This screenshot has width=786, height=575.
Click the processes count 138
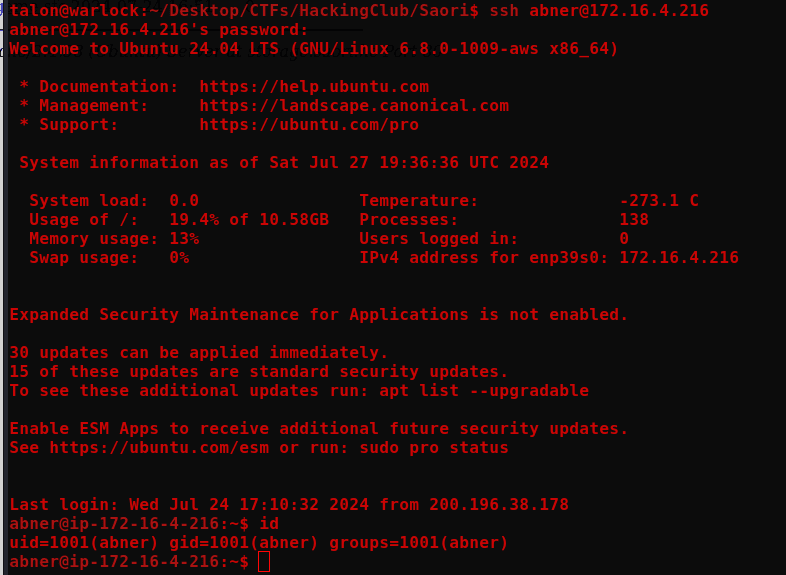click(x=634, y=220)
